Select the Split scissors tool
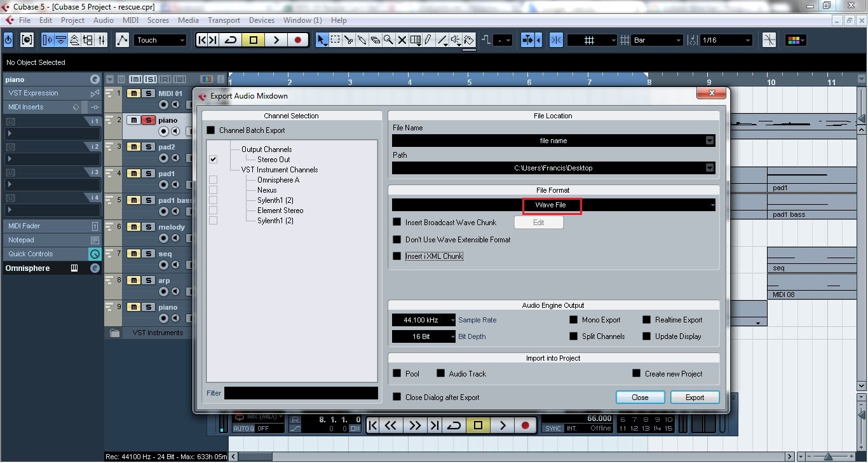 tap(348, 39)
